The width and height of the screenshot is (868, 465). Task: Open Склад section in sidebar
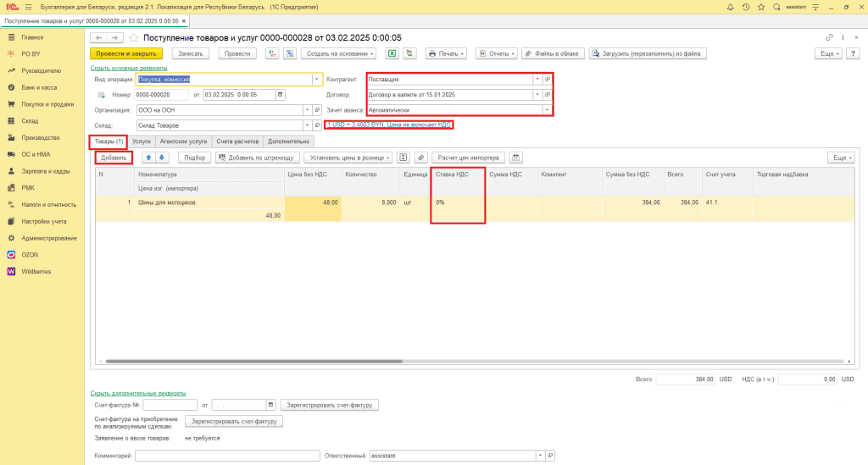point(30,120)
